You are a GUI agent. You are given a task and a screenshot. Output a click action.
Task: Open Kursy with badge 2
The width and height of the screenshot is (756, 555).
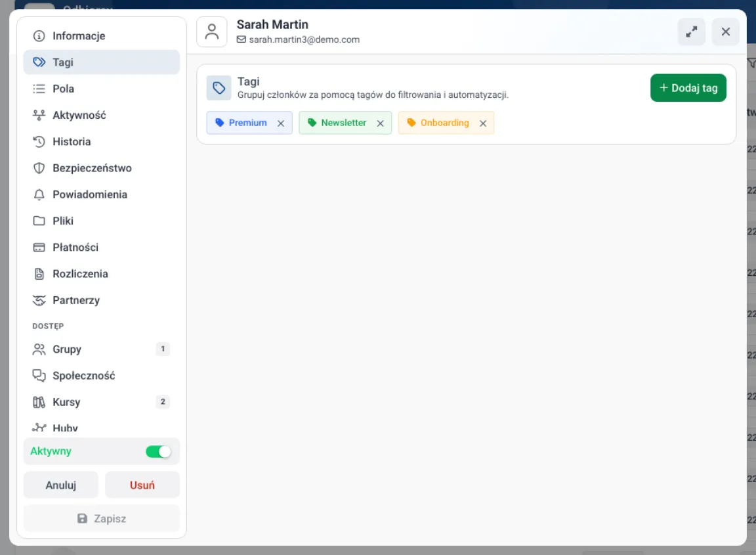(x=101, y=402)
